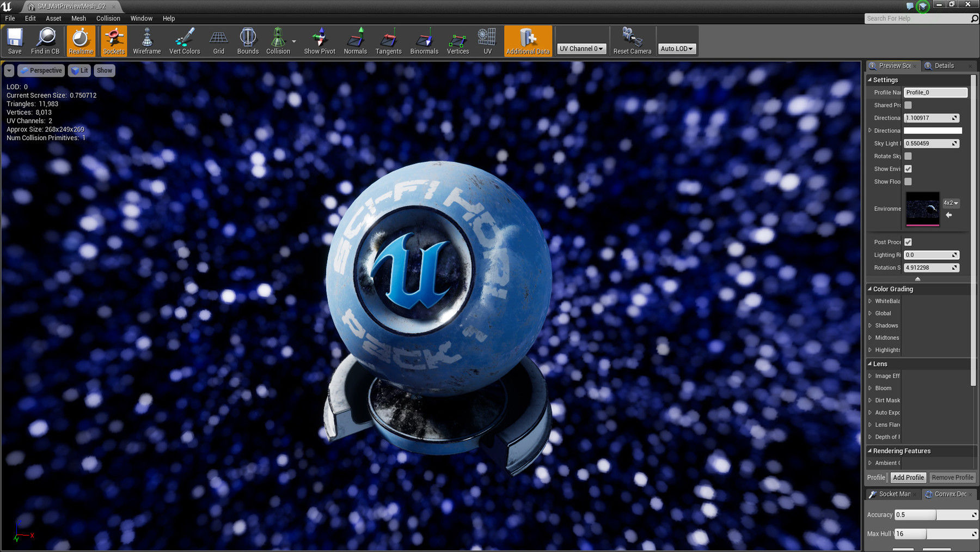Toggle Binormals display icon
The image size is (980, 552).
(x=424, y=41)
